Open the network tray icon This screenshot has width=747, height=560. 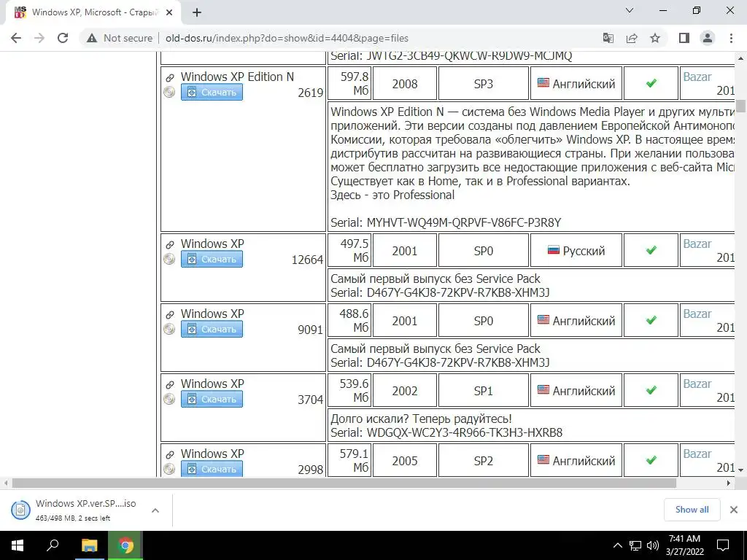tap(635, 545)
